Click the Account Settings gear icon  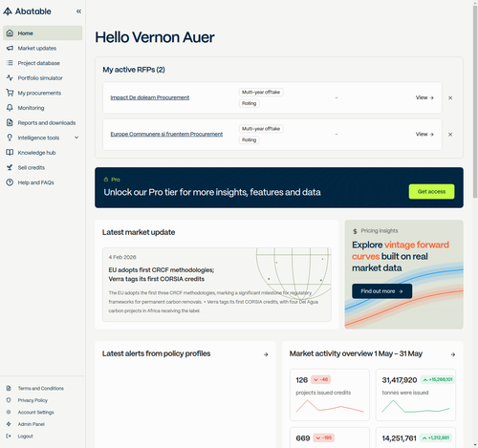point(9,412)
